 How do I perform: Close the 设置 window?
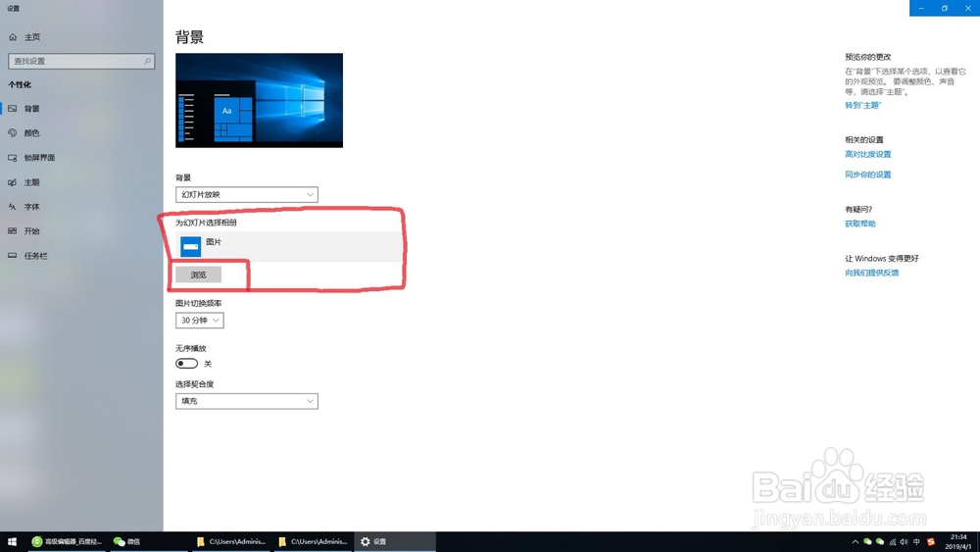[968, 8]
